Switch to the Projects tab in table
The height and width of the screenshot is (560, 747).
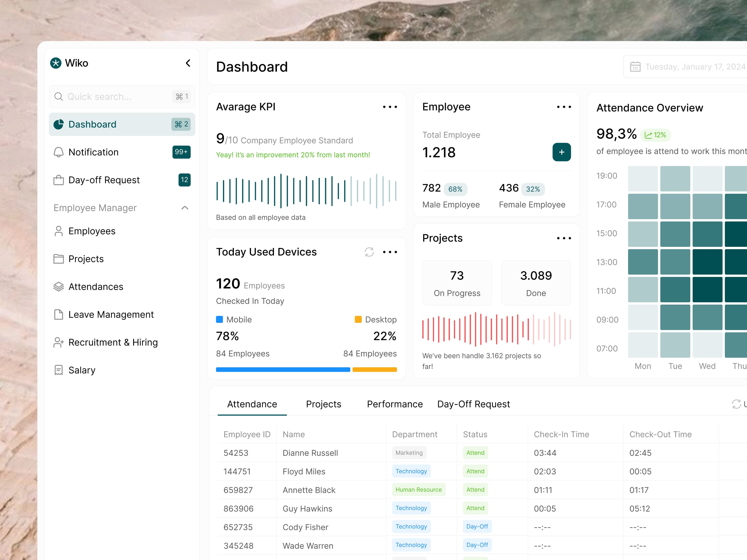(x=324, y=404)
